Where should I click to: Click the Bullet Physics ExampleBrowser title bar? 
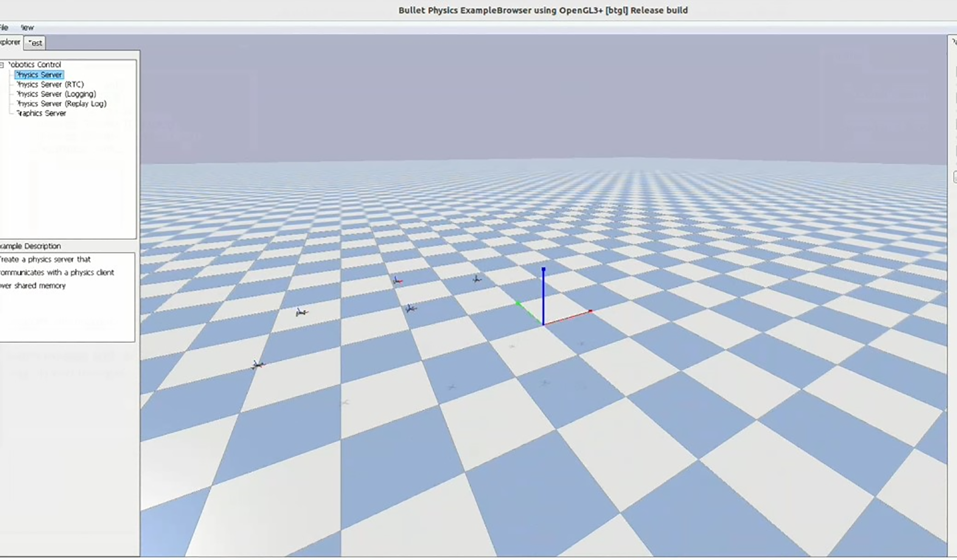tap(542, 10)
